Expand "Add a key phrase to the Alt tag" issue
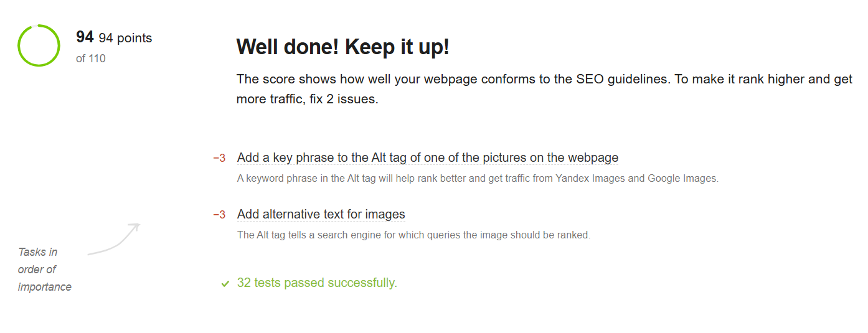 [427, 158]
